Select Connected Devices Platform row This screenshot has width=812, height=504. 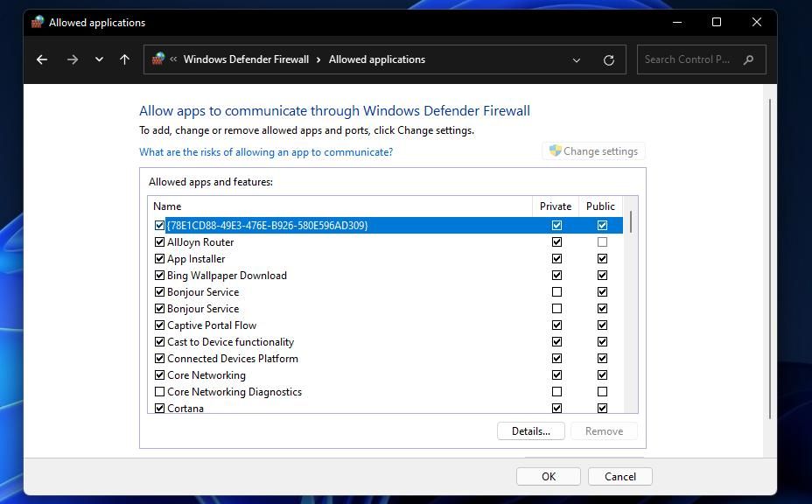click(x=385, y=359)
